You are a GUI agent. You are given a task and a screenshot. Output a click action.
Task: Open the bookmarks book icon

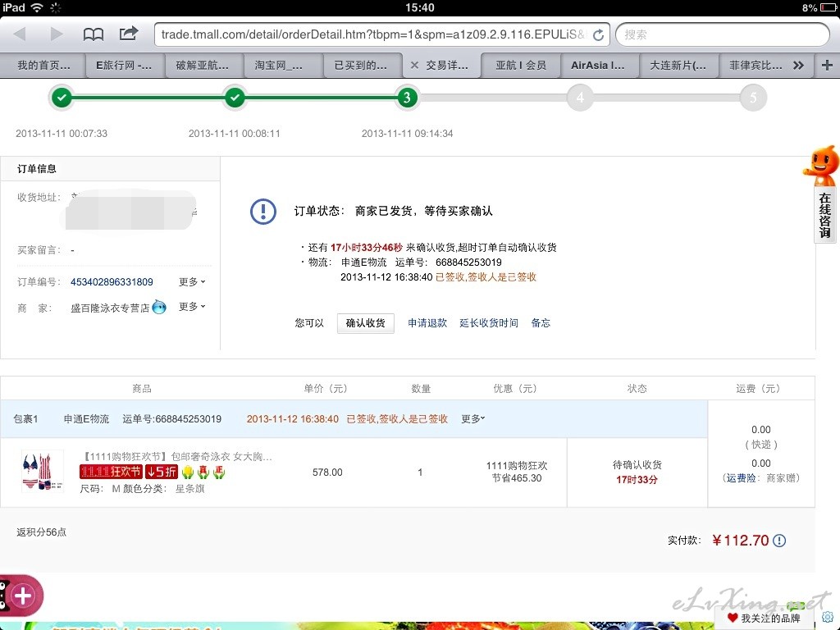94,34
